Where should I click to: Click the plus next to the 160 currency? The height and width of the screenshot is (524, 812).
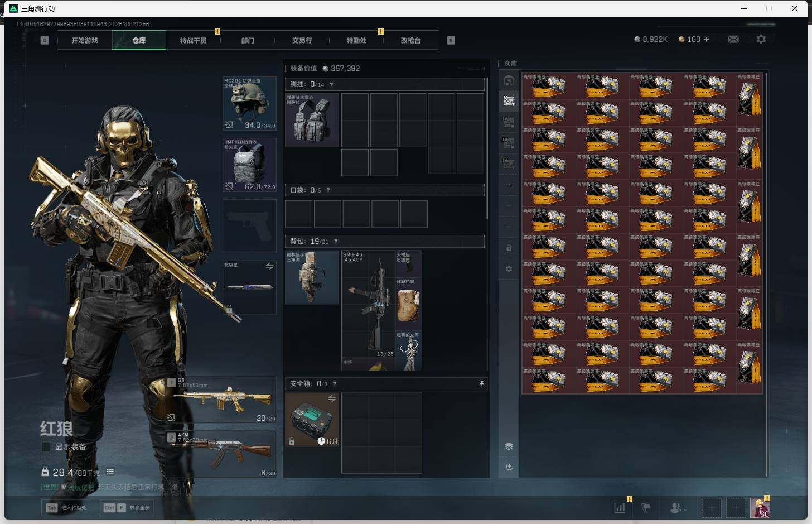[x=706, y=39]
